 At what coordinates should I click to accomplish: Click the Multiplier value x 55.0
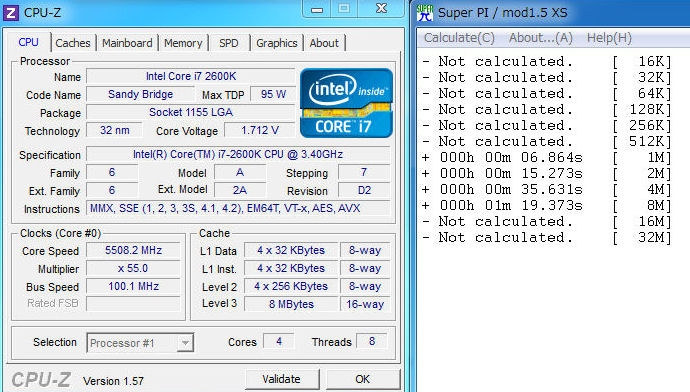point(133,268)
